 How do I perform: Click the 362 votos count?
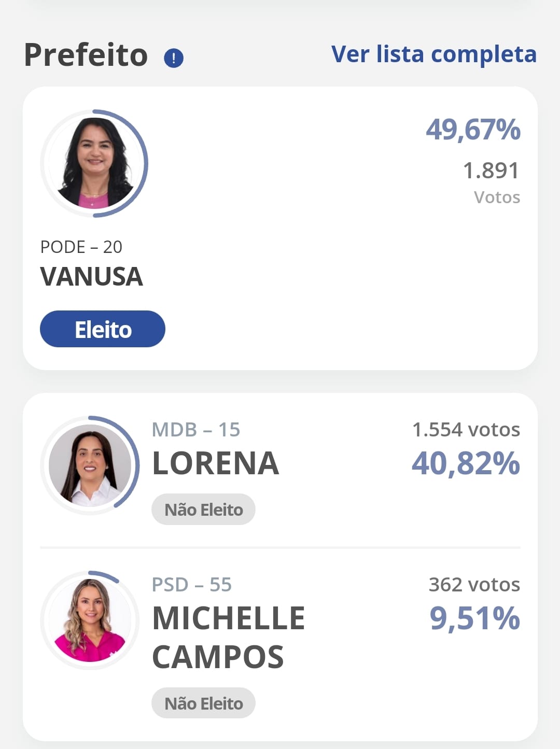click(474, 585)
